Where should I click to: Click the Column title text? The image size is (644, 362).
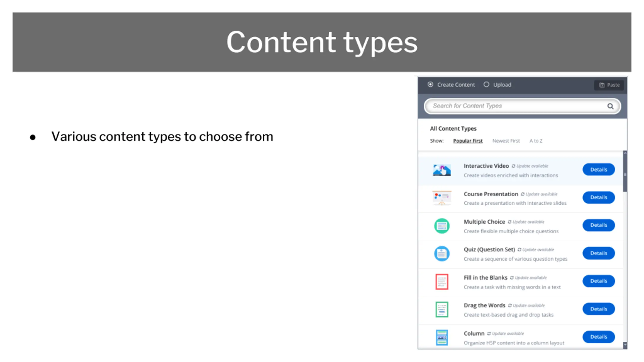click(x=474, y=333)
